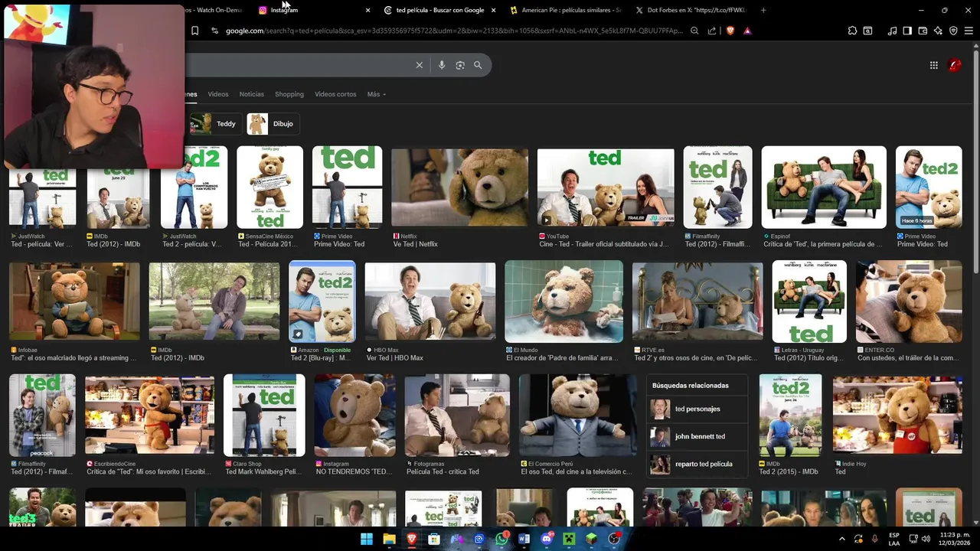Viewport: 980px width, 551px height.
Task: Clear the Google search box text
Action: [x=419, y=65]
